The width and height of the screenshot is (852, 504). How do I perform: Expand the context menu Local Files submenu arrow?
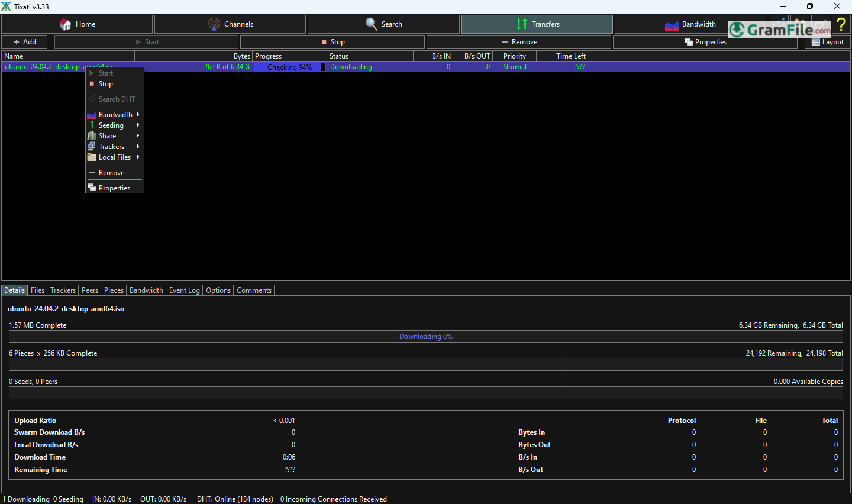coord(138,157)
